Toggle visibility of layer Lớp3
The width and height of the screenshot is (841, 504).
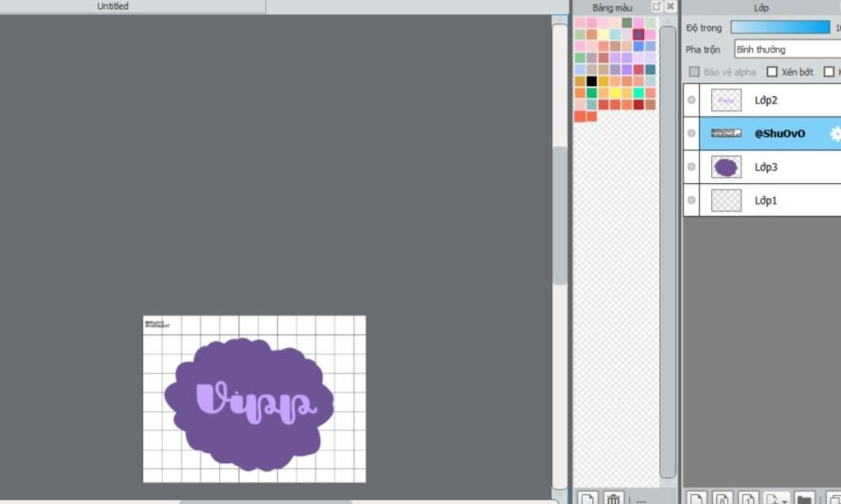pyautogui.click(x=692, y=167)
